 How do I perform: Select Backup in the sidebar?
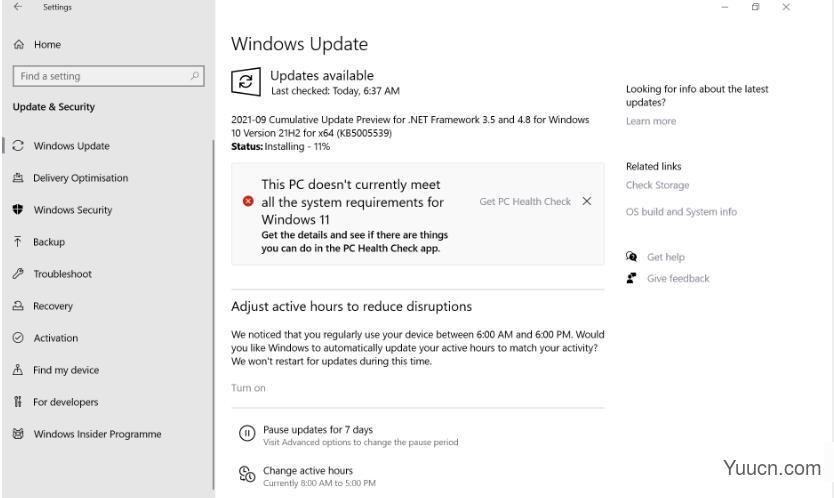[49, 242]
